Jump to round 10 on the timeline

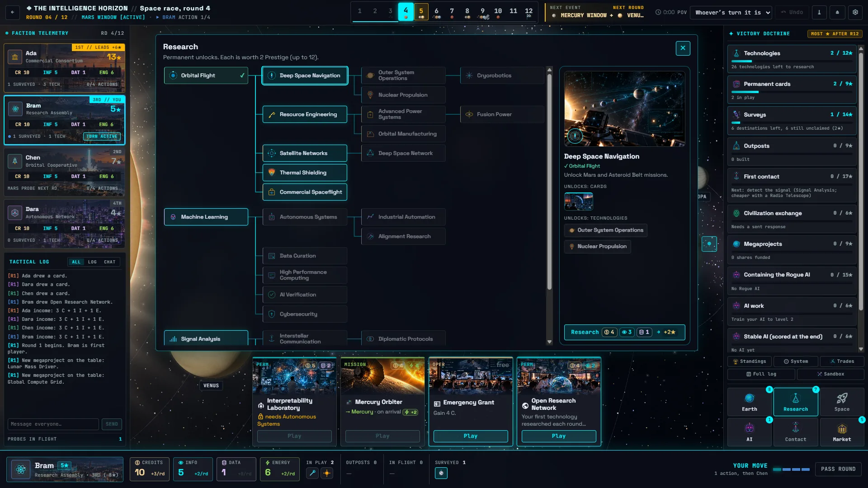(498, 12)
